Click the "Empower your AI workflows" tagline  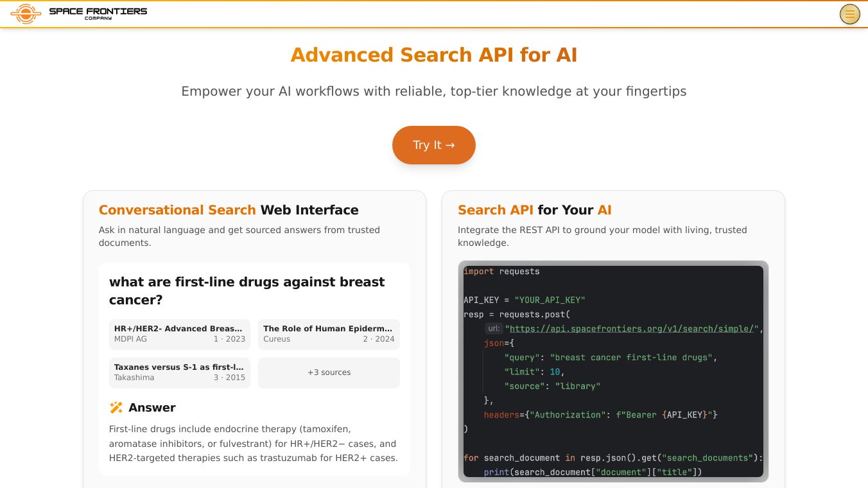click(434, 91)
